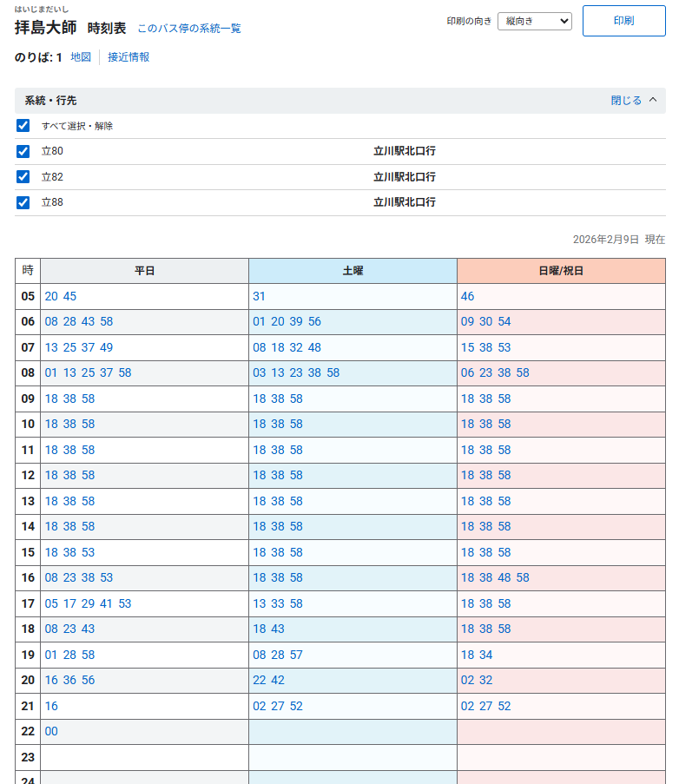Collapse the 系統・行先 section chevron

653,100
